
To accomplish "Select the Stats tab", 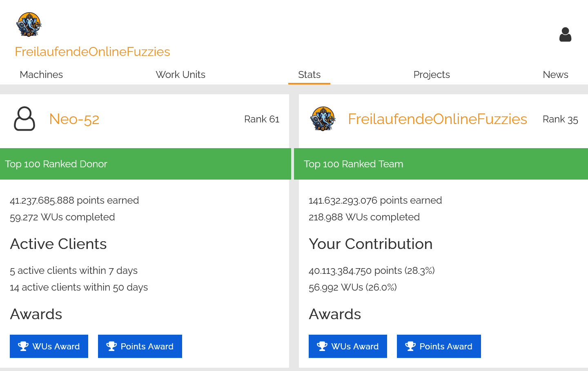I will 309,75.
